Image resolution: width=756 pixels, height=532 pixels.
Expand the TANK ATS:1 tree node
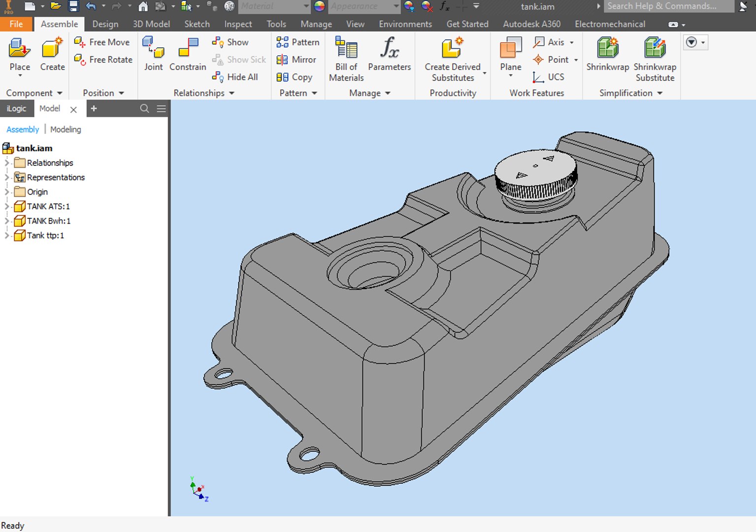[7, 206]
